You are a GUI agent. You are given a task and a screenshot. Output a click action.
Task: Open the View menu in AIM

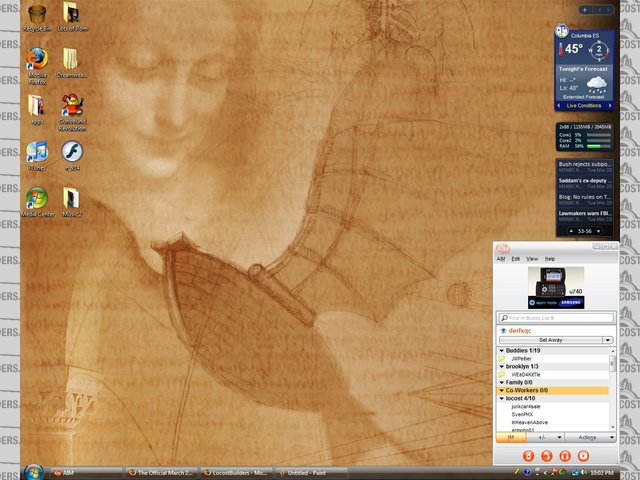click(532, 259)
